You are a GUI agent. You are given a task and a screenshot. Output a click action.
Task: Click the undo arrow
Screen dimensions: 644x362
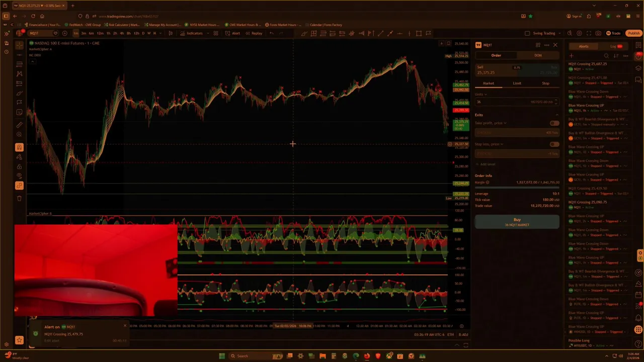[x=271, y=33]
